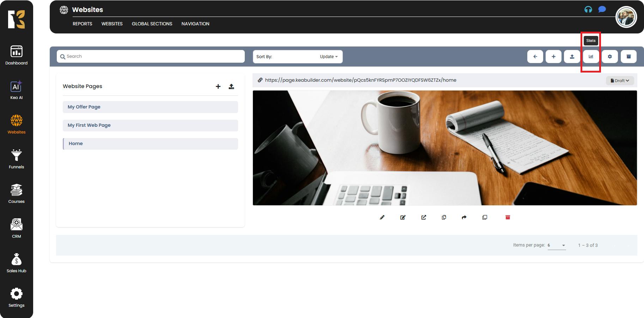Open Funnels from the sidebar
The image size is (644, 318).
(x=16, y=159)
